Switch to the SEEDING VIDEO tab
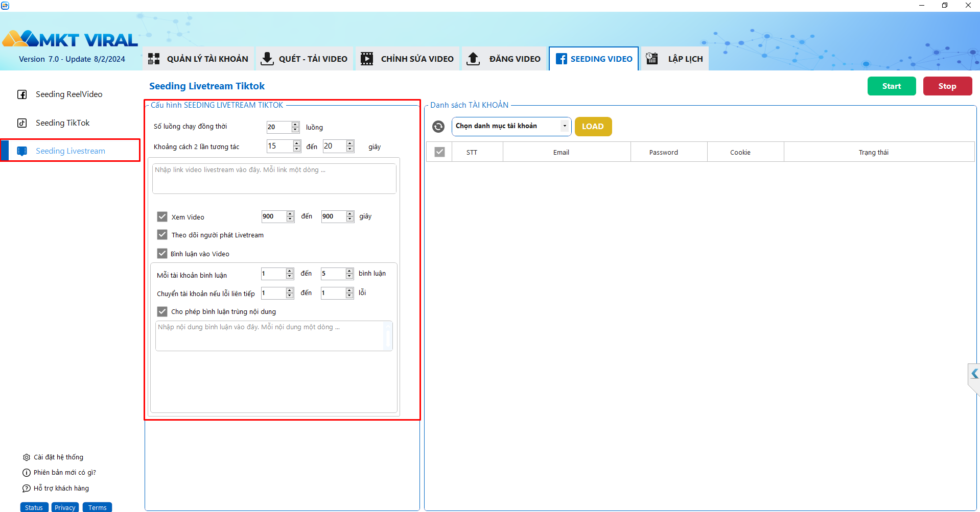The width and height of the screenshot is (980, 512). [x=594, y=59]
